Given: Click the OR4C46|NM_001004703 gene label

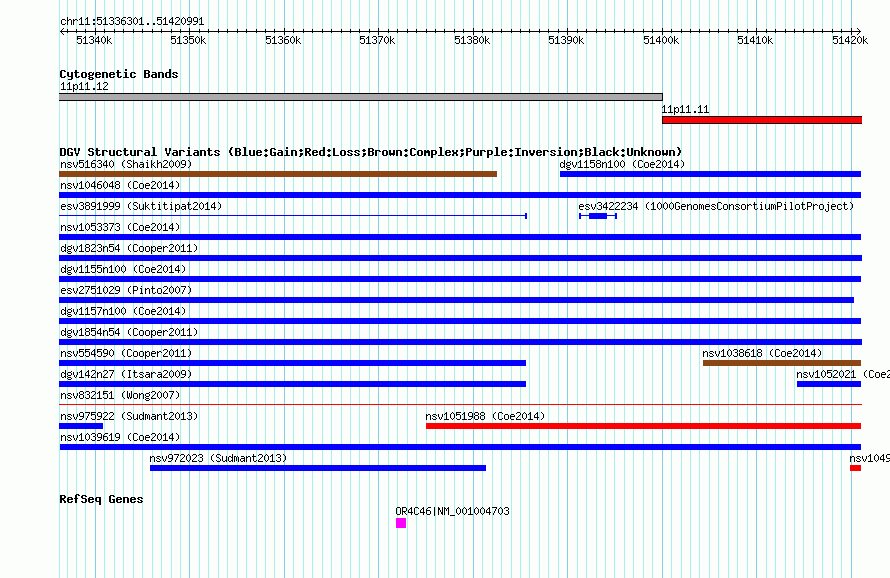Looking at the screenshot, I should point(452,511).
